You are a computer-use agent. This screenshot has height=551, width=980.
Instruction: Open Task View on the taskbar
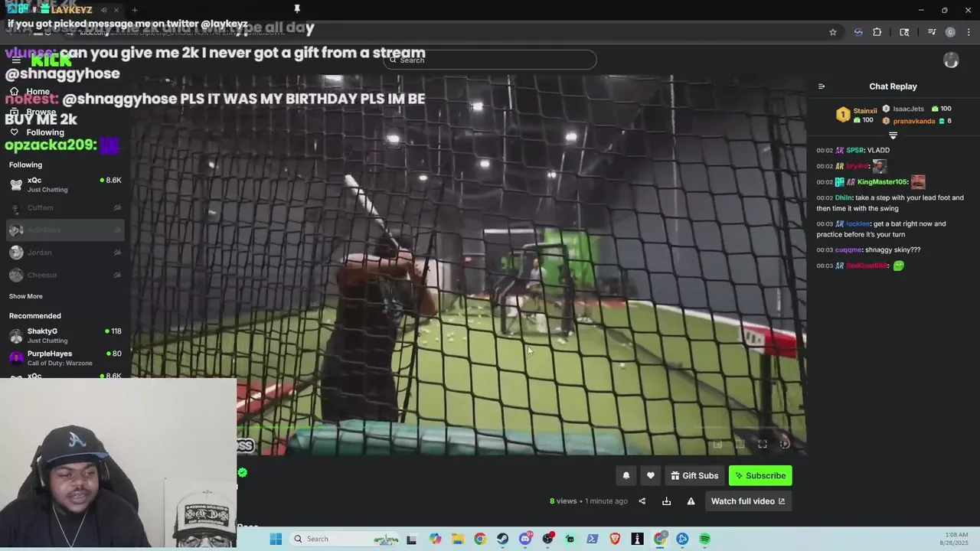click(x=411, y=539)
